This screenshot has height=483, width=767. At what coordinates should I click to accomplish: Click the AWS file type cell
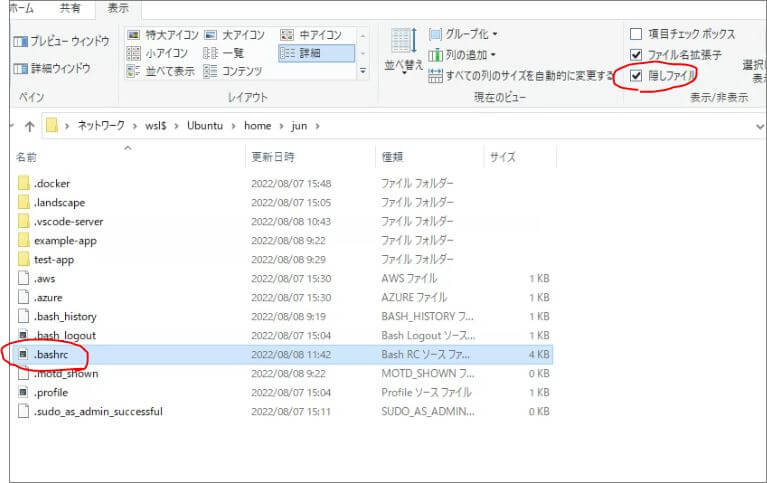[409, 278]
